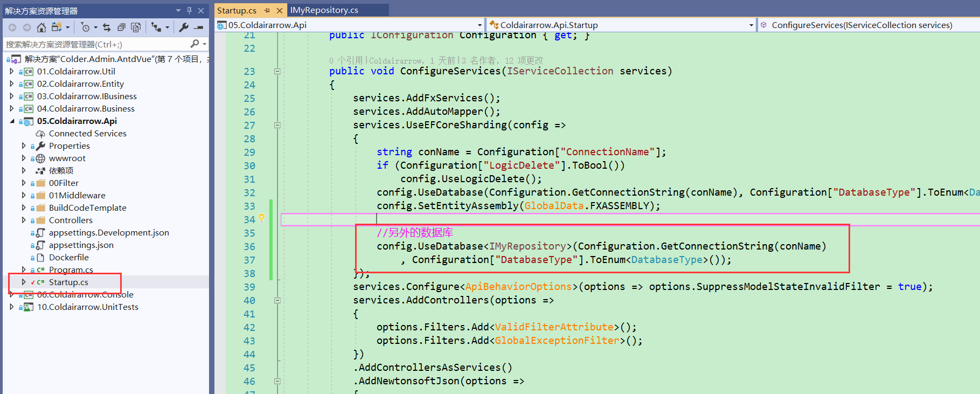Collapse the AddNewtonsoftJson block at line 46
Viewport: 980px width, 394px height.
point(277,381)
